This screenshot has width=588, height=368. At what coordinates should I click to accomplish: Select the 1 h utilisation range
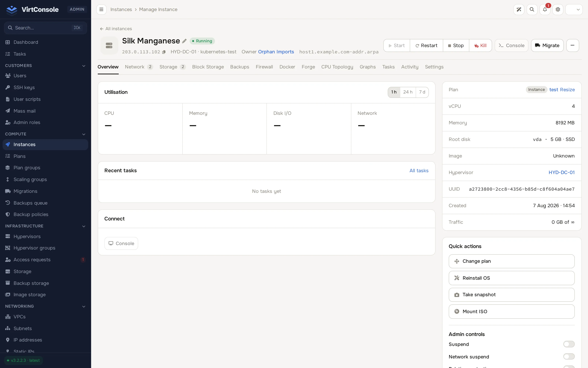(x=394, y=92)
